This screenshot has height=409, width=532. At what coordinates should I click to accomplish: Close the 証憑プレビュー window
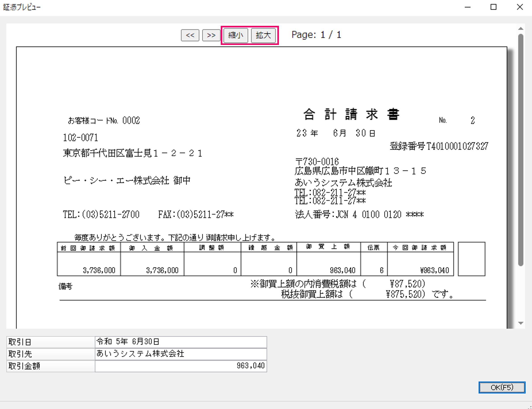pyautogui.click(x=520, y=7)
